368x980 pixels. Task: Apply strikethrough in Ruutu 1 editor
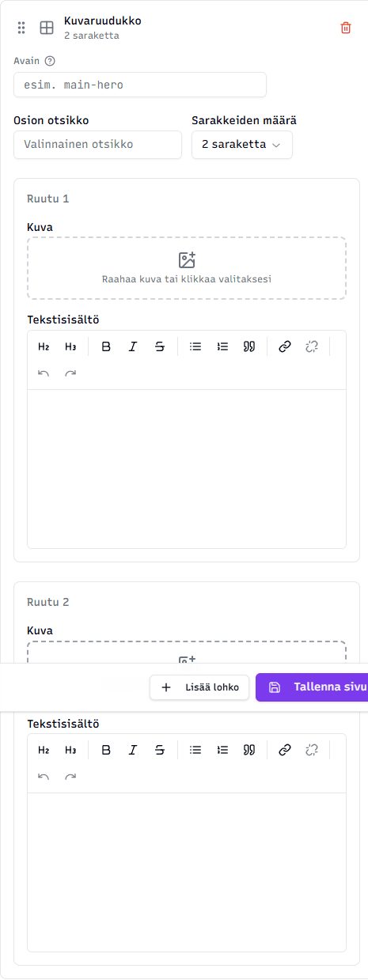pyautogui.click(x=160, y=346)
